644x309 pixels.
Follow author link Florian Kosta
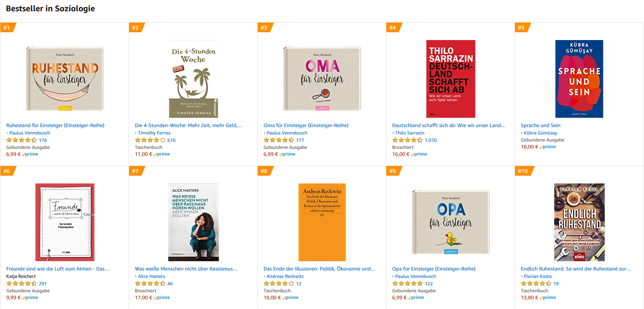point(538,276)
